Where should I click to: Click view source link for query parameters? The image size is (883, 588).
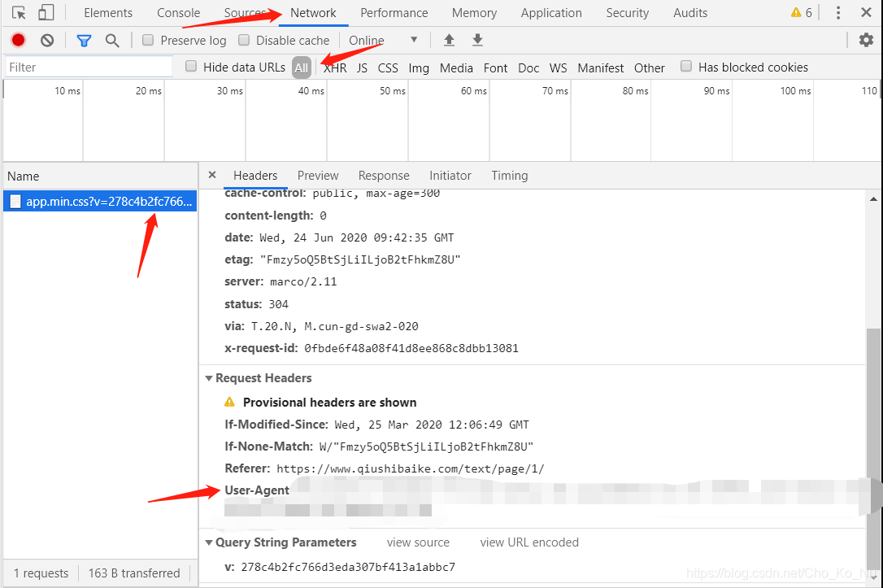point(418,542)
